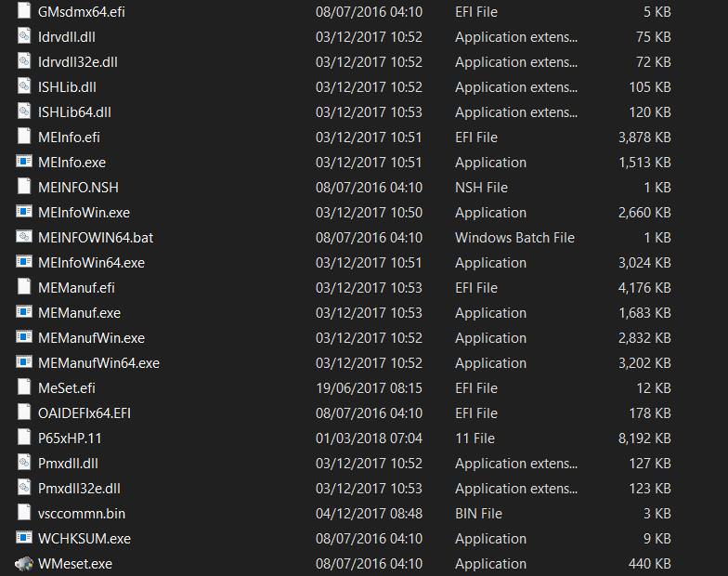
Task: Select the P65xHP.11 file name
Action: (70, 439)
